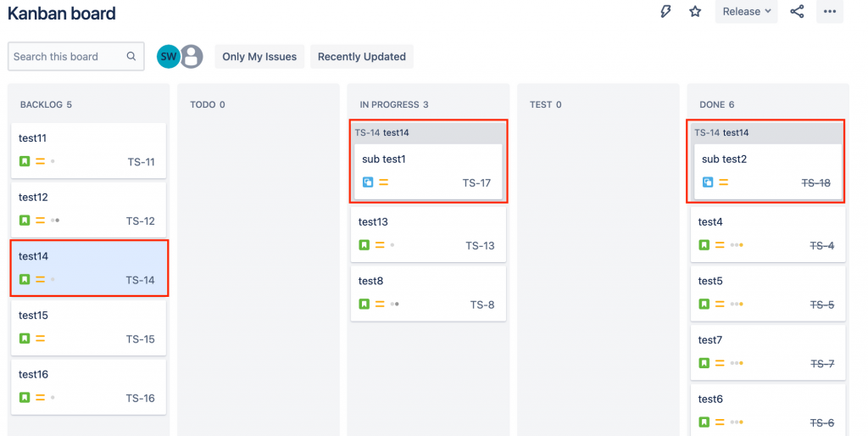Click the BACKLOG column header

click(x=46, y=105)
